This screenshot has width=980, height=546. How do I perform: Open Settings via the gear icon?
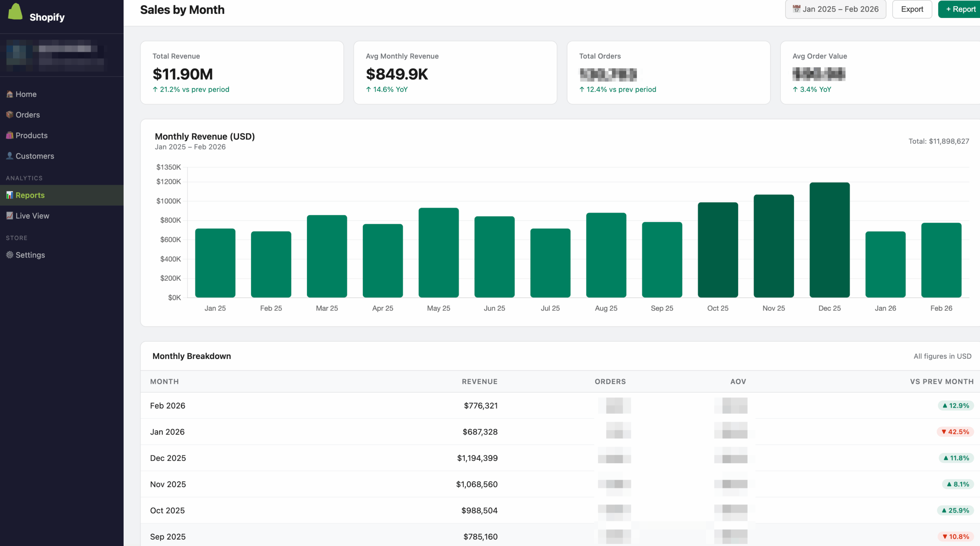[x=10, y=254]
